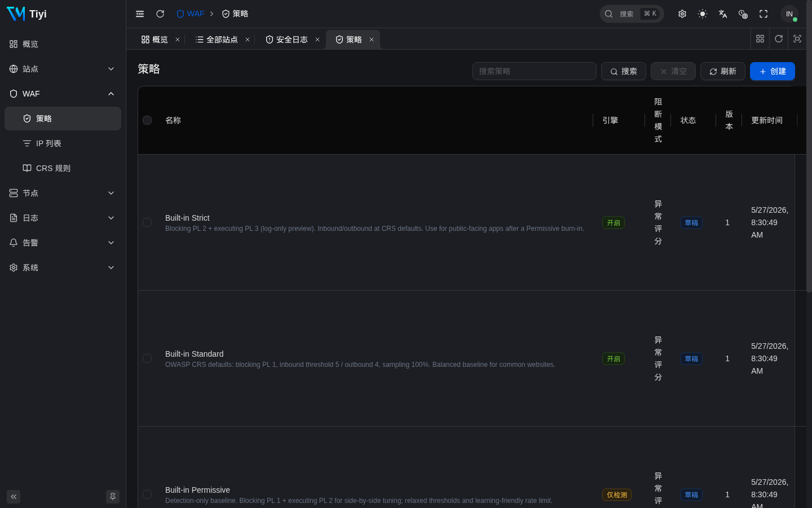The width and height of the screenshot is (812, 508).
Task: Tick the select-all checkbox in table header
Action: point(147,120)
